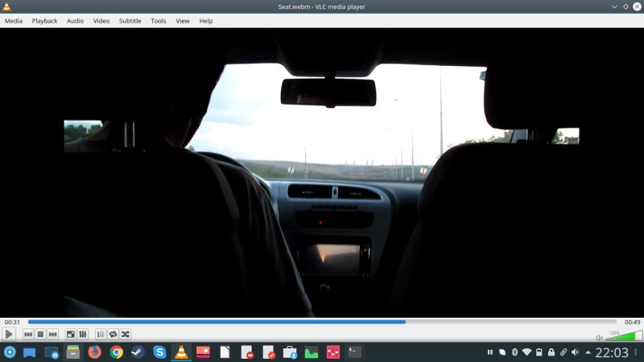Open the pinned screen app with badge
This screenshot has width=644, height=362.
click(x=52, y=352)
